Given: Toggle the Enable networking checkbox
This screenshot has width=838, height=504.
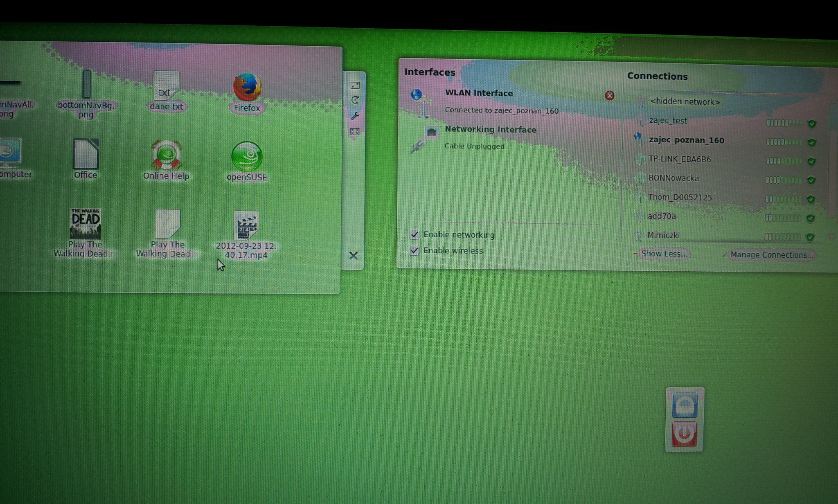Looking at the screenshot, I should (414, 235).
